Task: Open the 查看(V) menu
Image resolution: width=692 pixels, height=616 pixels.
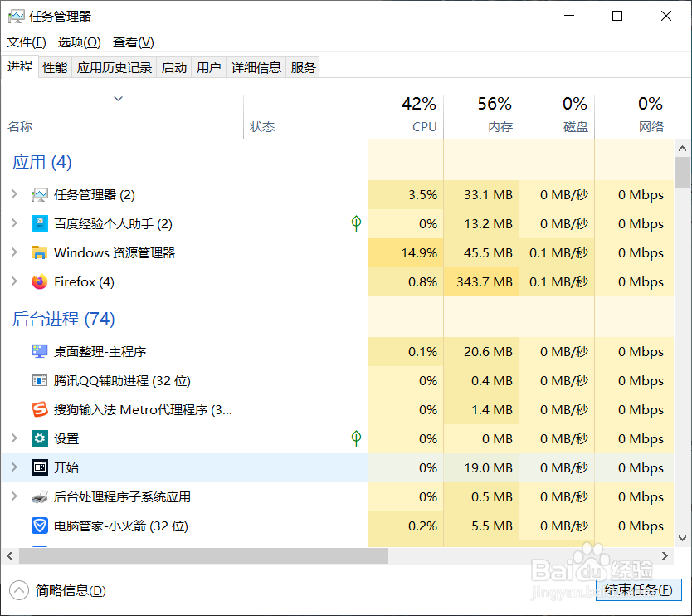Action: [134, 42]
